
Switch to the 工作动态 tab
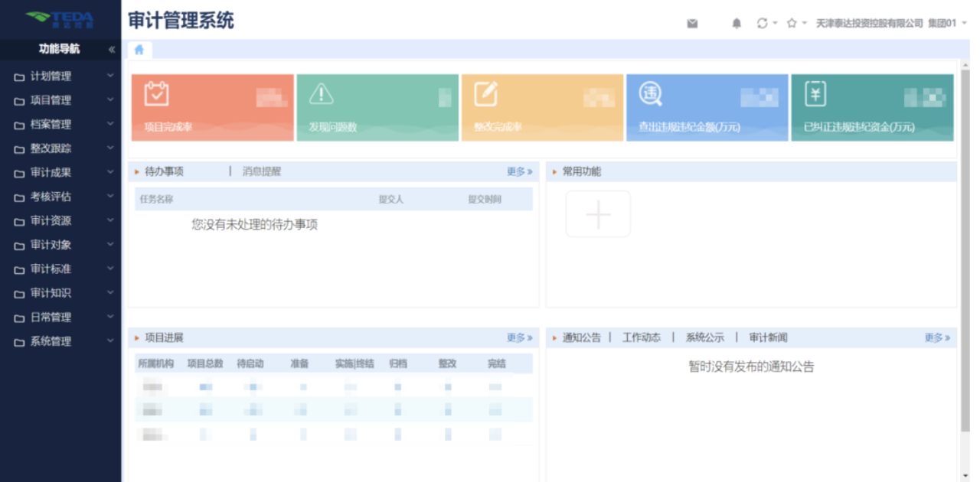[x=641, y=337]
